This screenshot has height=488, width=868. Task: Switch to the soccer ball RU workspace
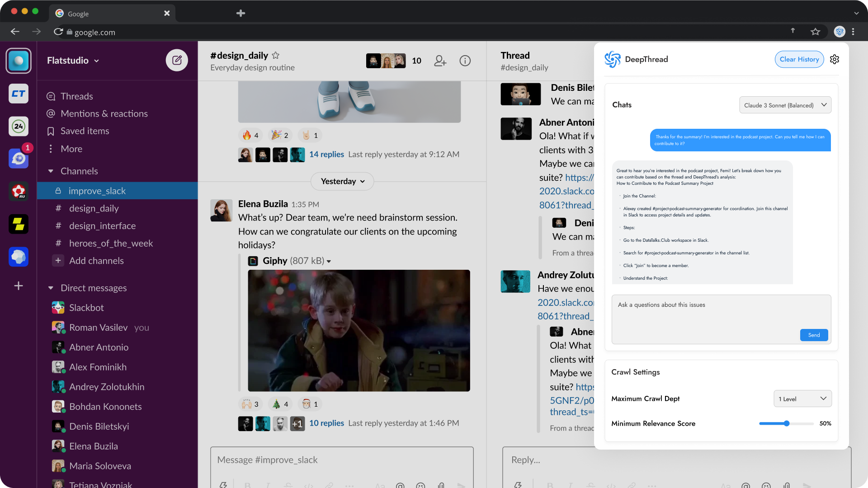coord(19,192)
